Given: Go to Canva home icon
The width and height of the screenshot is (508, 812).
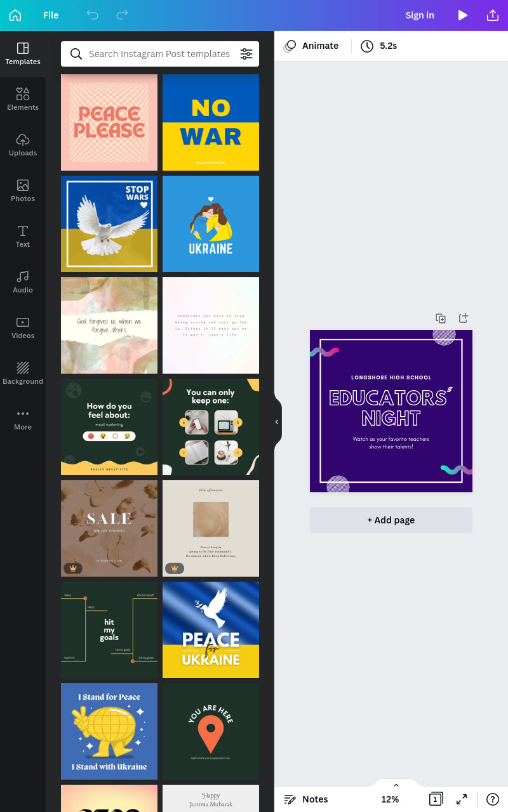Looking at the screenshot, I should coord(15,15).
